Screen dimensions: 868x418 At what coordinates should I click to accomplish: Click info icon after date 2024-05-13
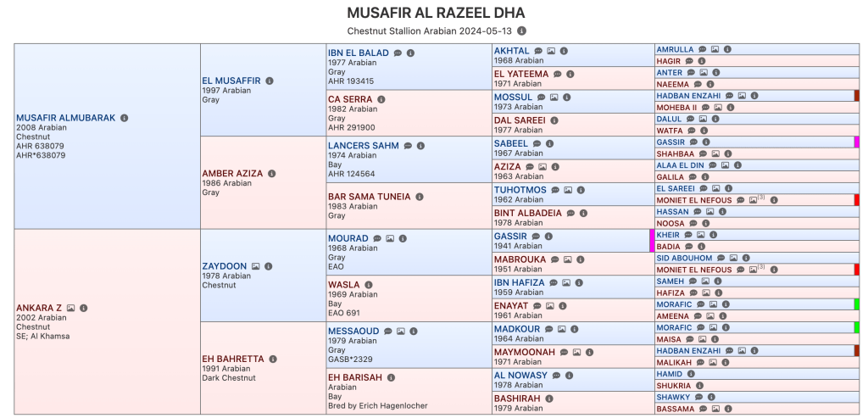(x=521, y=31)
